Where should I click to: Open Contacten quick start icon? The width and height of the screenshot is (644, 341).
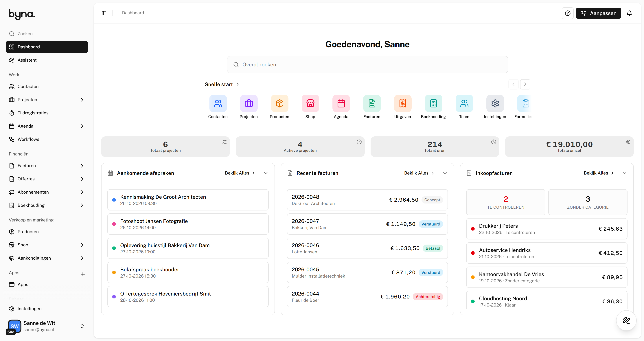point(218,103)
